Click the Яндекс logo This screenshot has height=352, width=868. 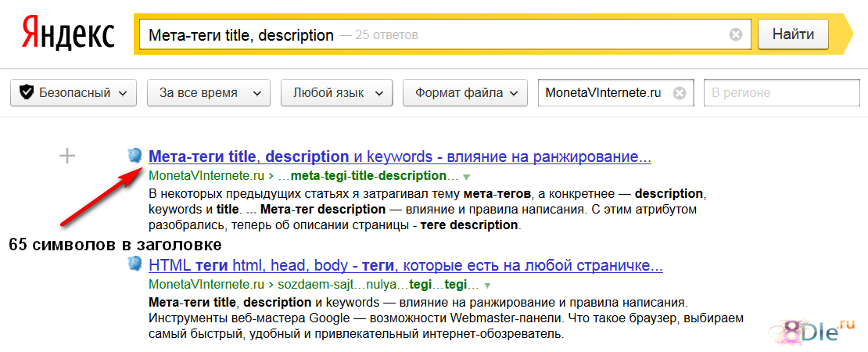pos(69,33)
